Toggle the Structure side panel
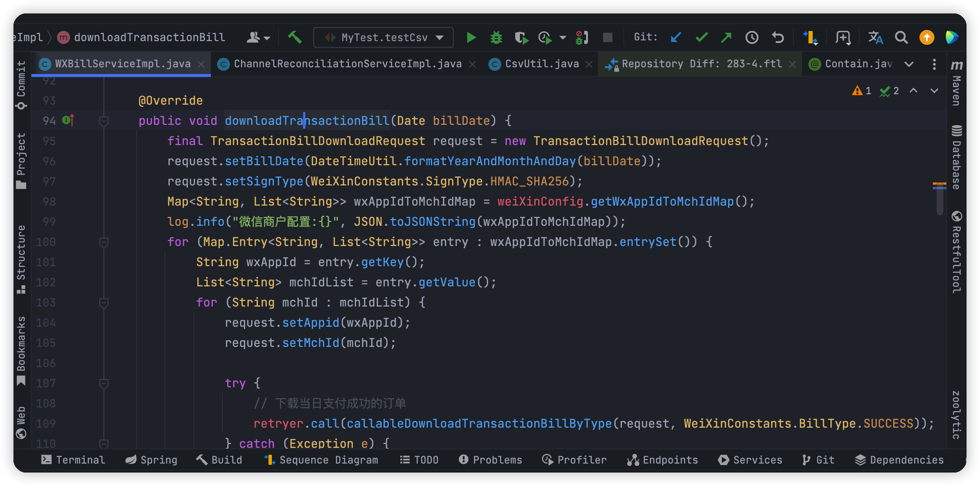The image size is (980, 486). click(x=21, y=259)
